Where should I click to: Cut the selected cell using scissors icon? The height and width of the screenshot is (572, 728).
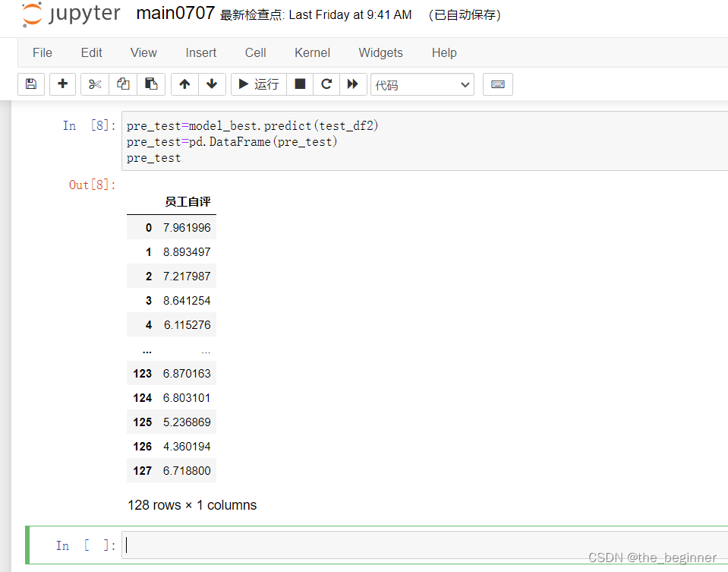tap(94, 84)
